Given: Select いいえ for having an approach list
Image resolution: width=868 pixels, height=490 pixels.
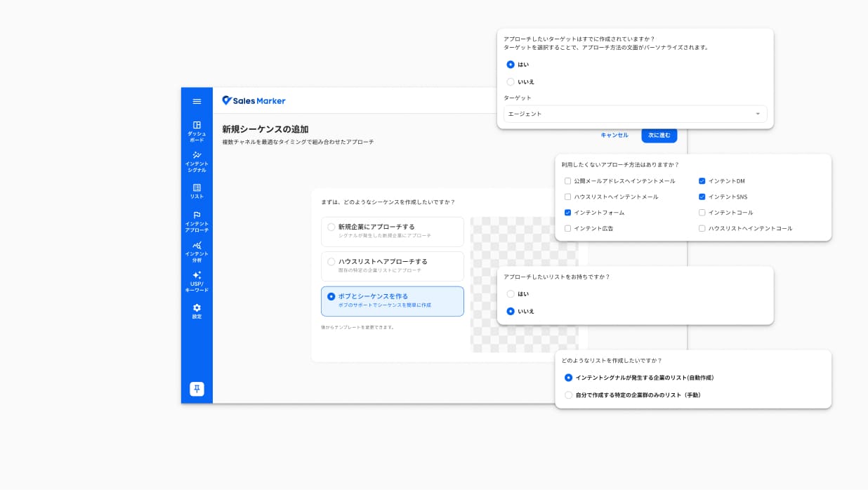Looking at the screenshot, I should [x=511, y=311].
